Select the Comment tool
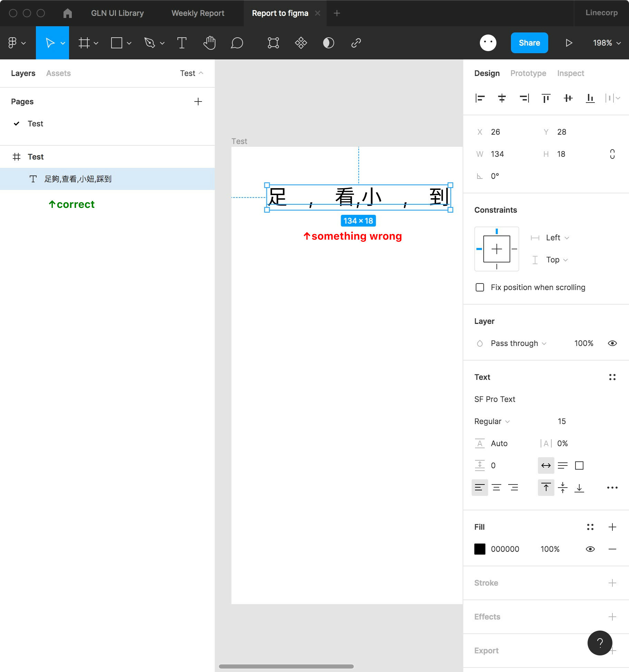The image size is (629, 672). click(x=237, y=43)
